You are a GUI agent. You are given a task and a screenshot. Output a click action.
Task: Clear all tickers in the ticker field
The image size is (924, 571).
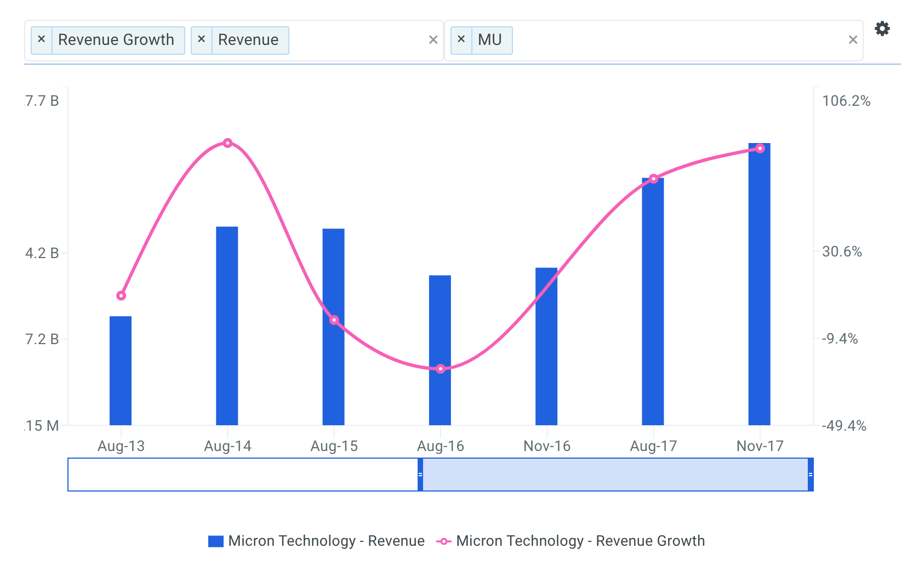[x=853, y=39]
